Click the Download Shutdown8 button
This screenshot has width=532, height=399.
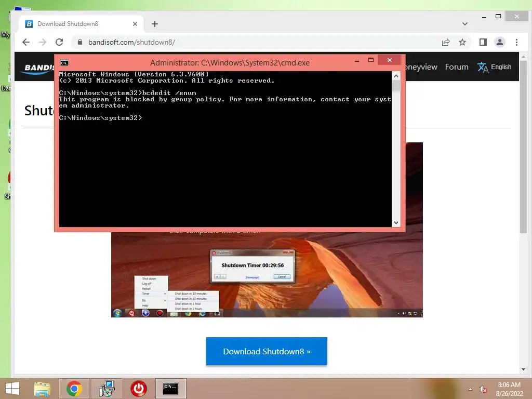point(267,351)
